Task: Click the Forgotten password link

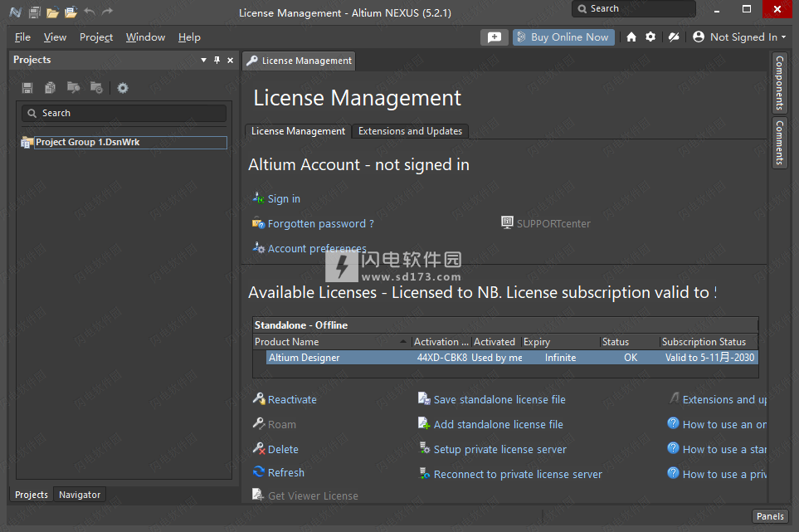Action: 320,224
